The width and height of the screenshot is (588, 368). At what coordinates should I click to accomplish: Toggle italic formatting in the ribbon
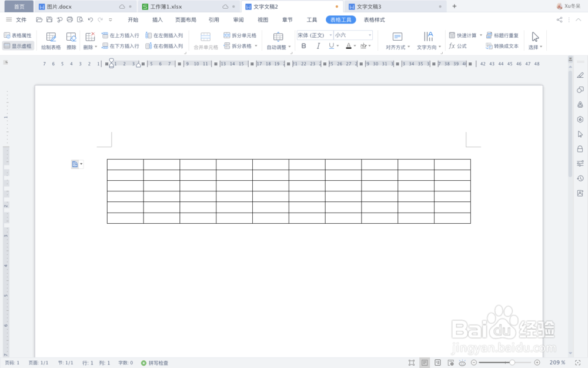click(318, 45)
